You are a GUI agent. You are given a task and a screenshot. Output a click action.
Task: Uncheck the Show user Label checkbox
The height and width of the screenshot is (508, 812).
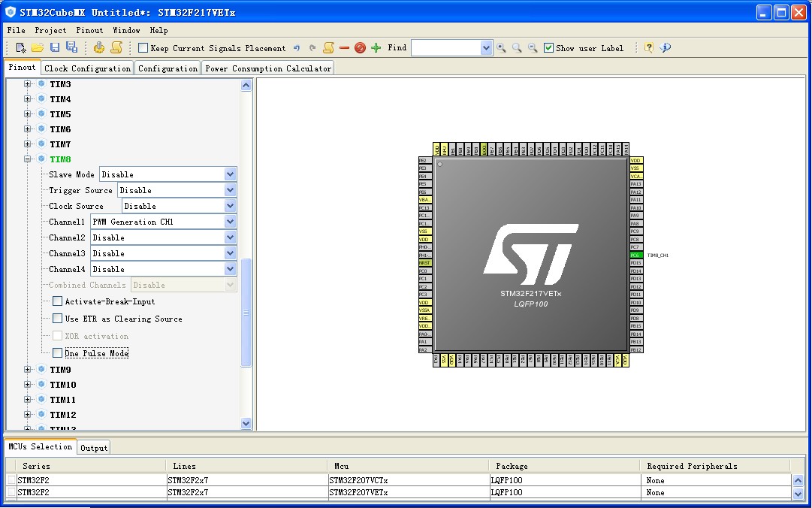point(548,47)
